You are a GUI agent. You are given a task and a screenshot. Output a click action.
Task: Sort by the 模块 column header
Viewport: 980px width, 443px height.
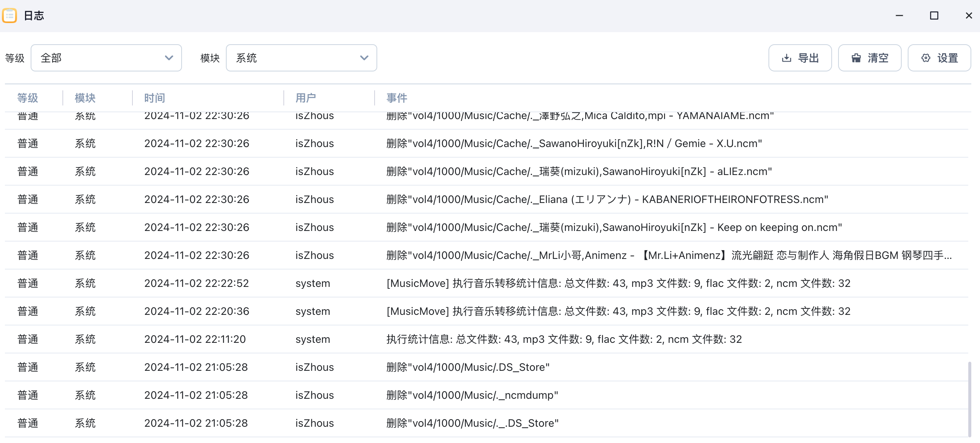[85, 98]
